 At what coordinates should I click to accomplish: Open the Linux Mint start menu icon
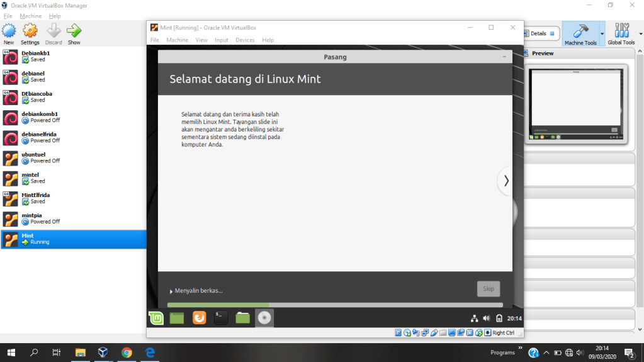[155, 318]
